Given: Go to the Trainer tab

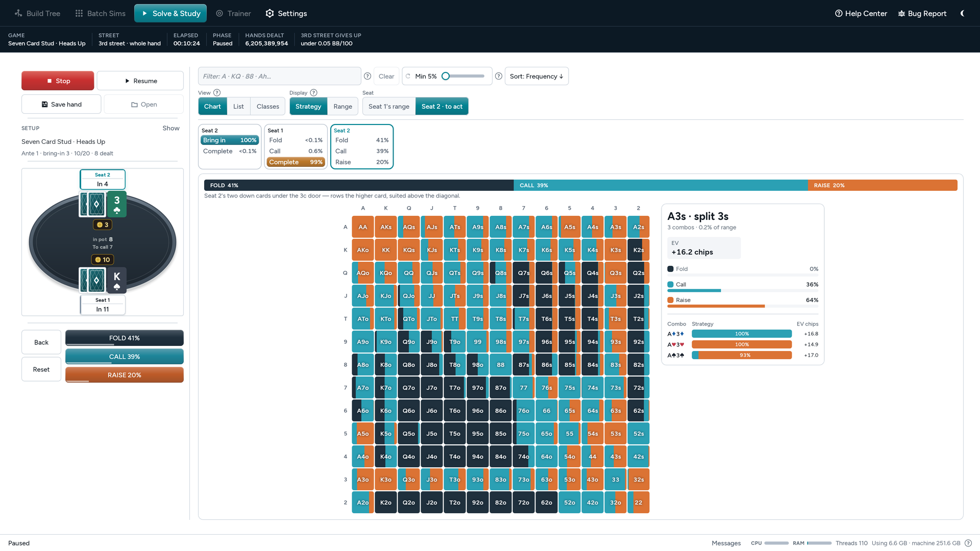Looking at the screenshot, I should (x=233, y=13).
